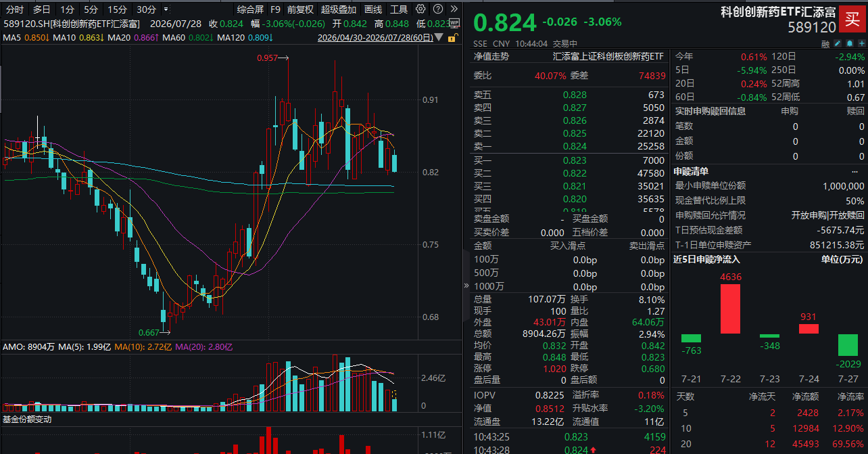Add stock to watchlist plus icon
This screenshot has height=454, width=868.
point(862,43)
